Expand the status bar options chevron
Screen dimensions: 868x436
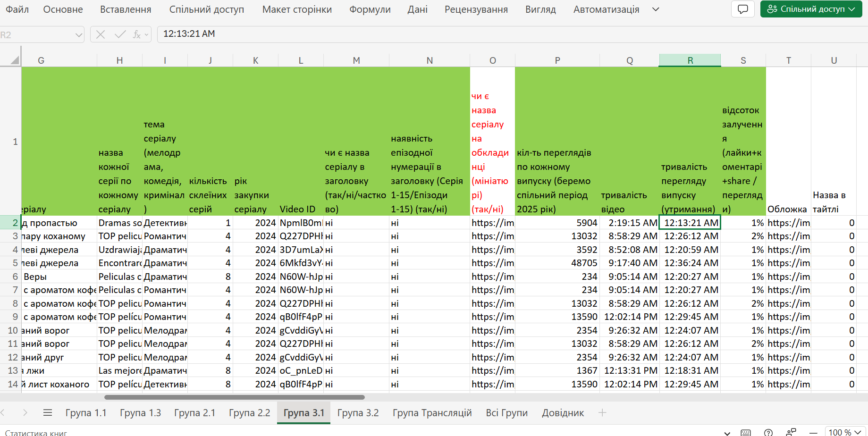point(727,433)
